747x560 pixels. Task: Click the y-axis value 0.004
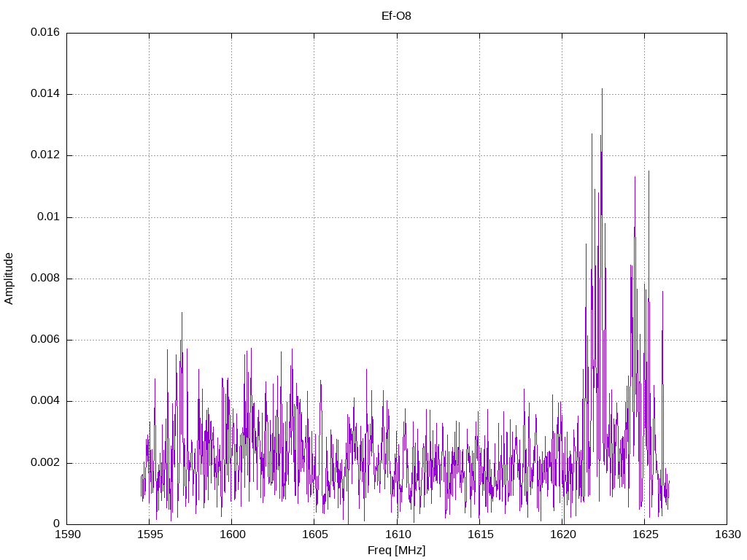click(x=45, y=400)
